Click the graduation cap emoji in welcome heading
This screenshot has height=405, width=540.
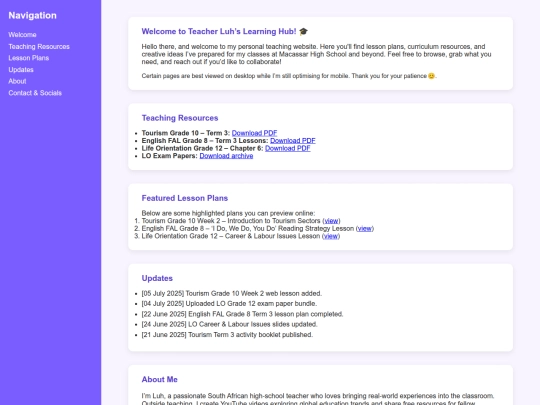pos(303,31)
